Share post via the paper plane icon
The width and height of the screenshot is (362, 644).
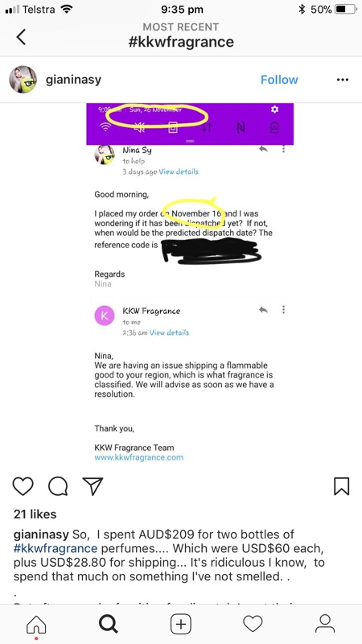coord(93,486)
